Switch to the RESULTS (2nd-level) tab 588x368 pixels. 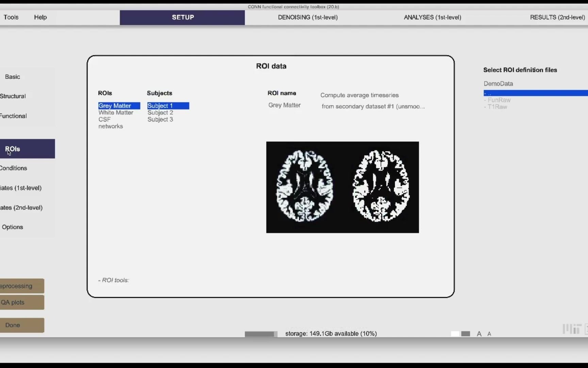click(557, 17)
